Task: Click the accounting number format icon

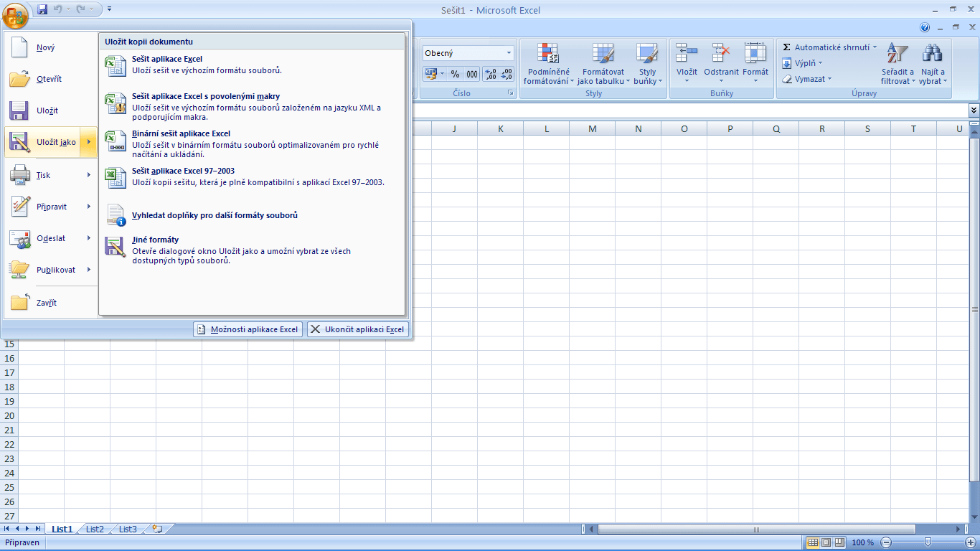Action: point(430,74)
